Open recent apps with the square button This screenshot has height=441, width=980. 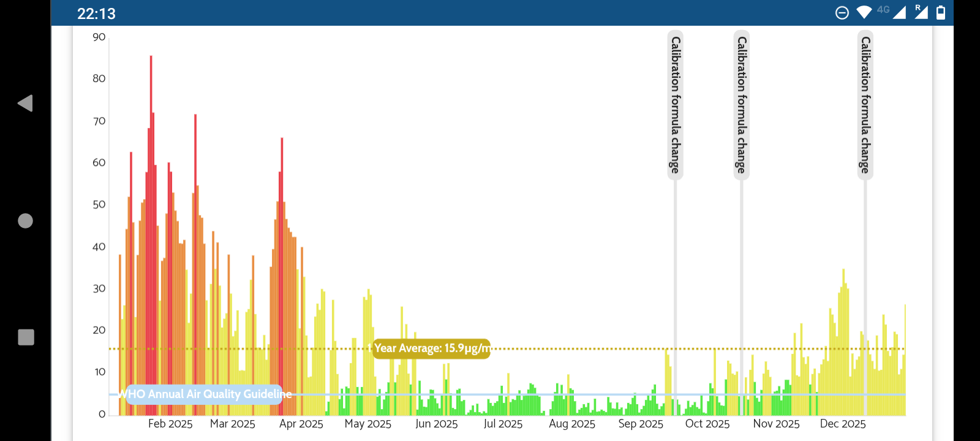click(26, 337)
